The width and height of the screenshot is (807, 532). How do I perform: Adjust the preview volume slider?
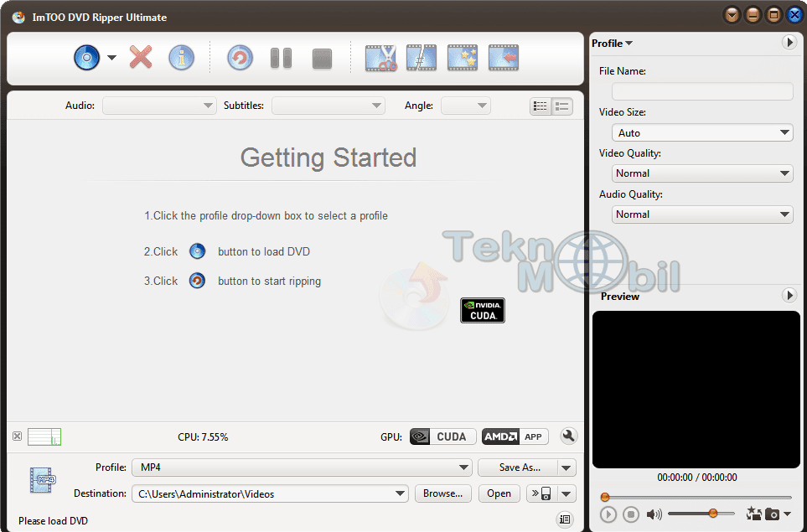coord(701,514)
